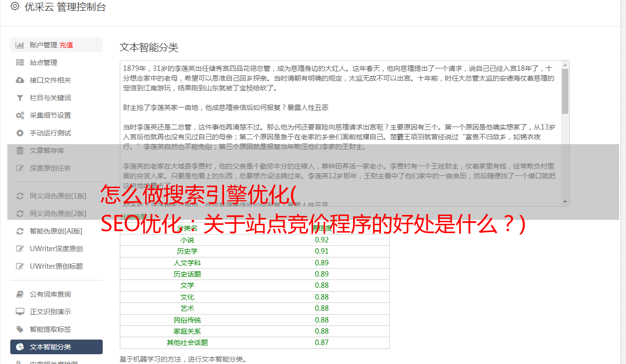
Task: Click the text area scroll down arrow
Action: 565,202
